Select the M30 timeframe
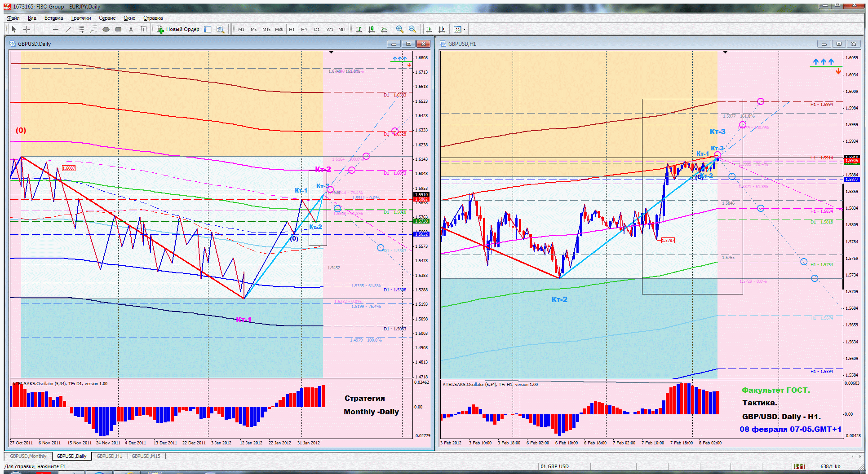This screenshot has width=868, height=474. (x=279, y=29)
